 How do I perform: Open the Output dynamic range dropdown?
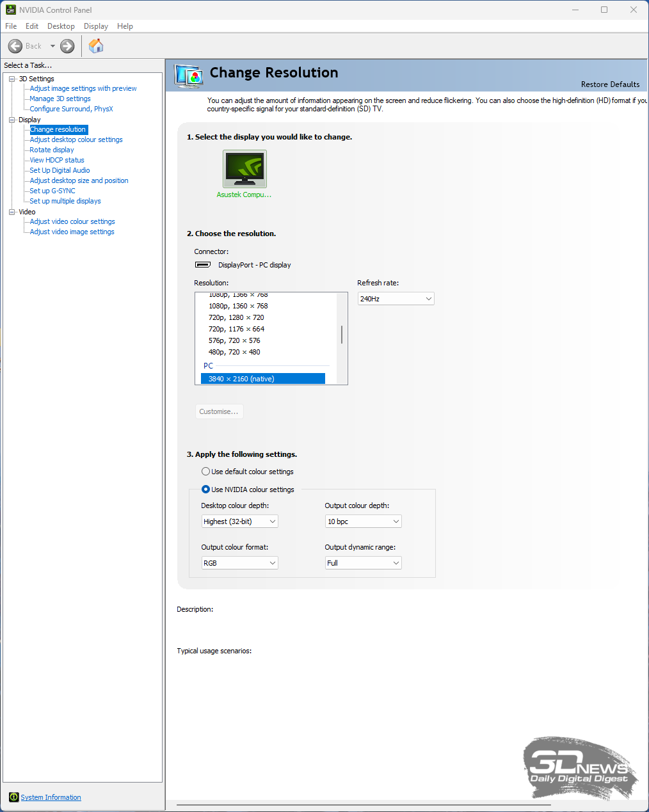coord(363,563)
